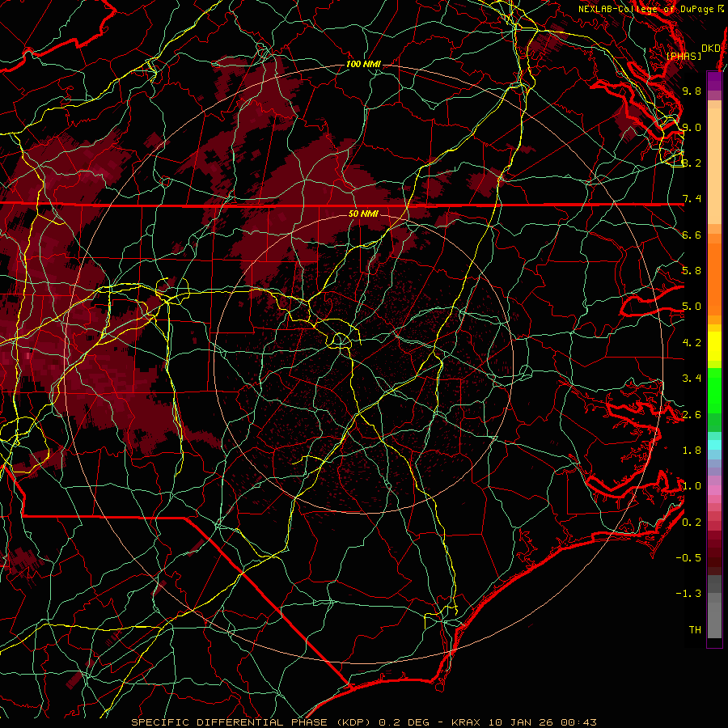Click the 5.0 value on the scale
Viewport: 728px width, 728px height.
(692, 307)
